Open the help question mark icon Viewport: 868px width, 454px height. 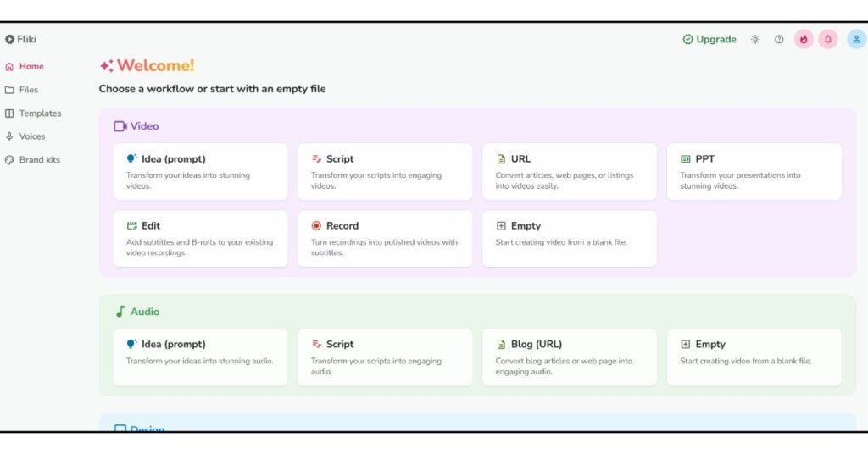pos(779,40)
